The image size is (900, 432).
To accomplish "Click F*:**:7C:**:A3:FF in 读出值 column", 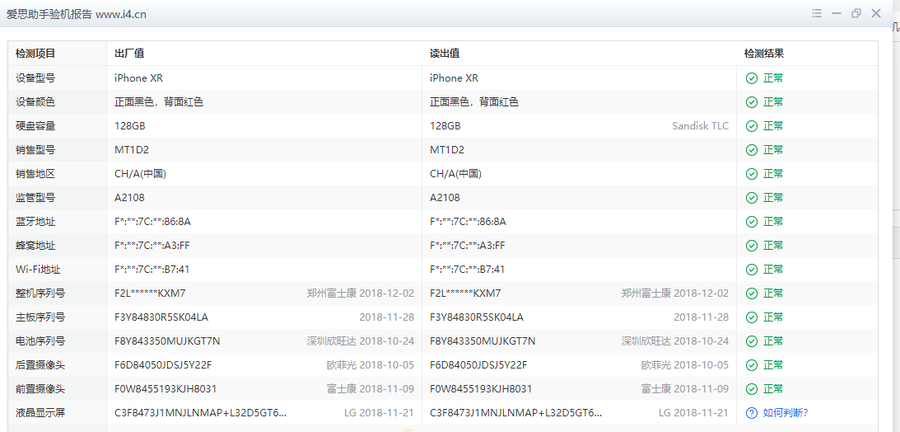I will pos(467,246).
